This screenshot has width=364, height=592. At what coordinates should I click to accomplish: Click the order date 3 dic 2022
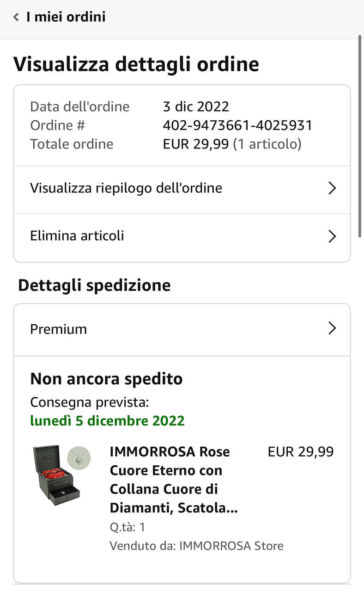pyautogui.click(x=196, y=107)
